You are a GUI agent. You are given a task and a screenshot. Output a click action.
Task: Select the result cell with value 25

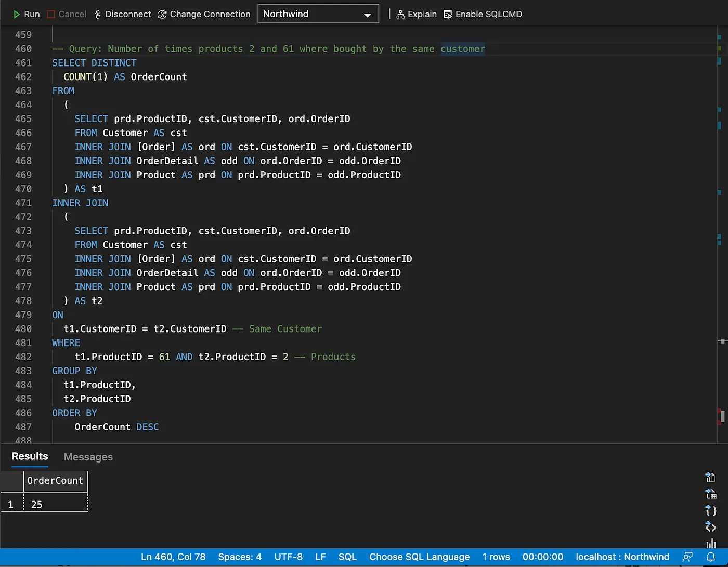(x=55, y=504)
